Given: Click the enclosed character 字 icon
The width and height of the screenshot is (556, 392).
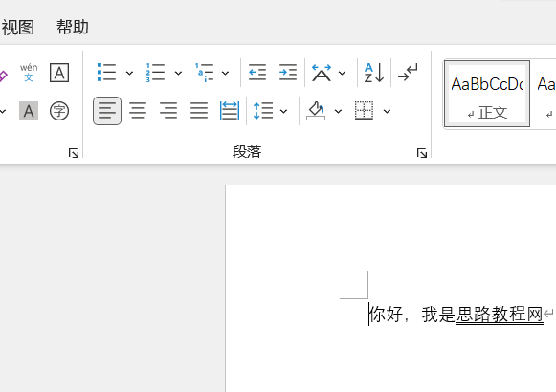Looking at the screenshot, I should coord(59,111).
